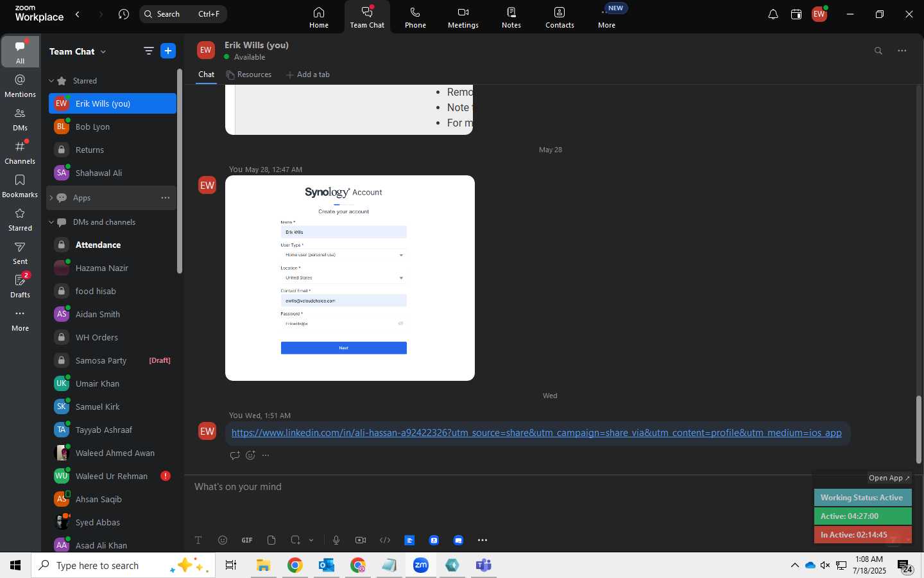Open the calendar icon in title bar
This screenshot has width=924, height=578.
pyautogui.click(x=796, y=14)
